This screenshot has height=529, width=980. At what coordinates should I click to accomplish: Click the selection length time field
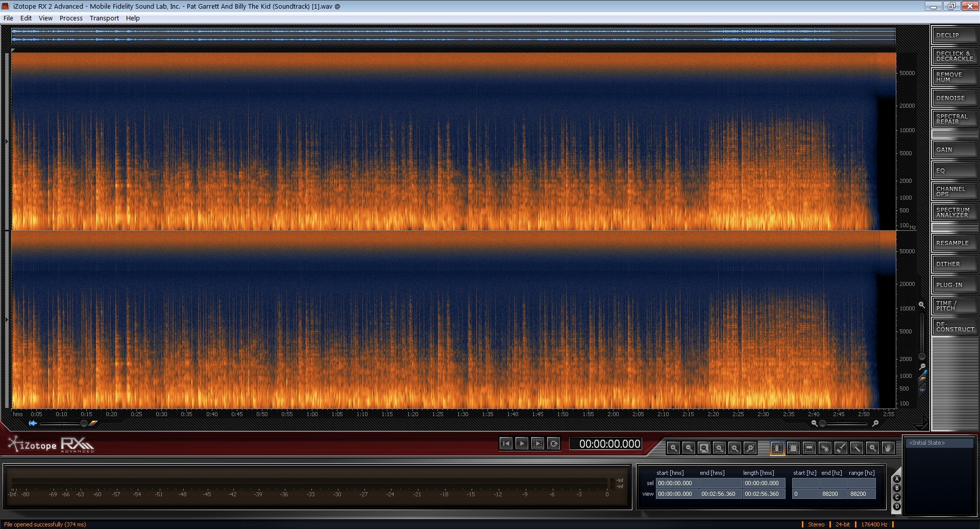point(764,483)
